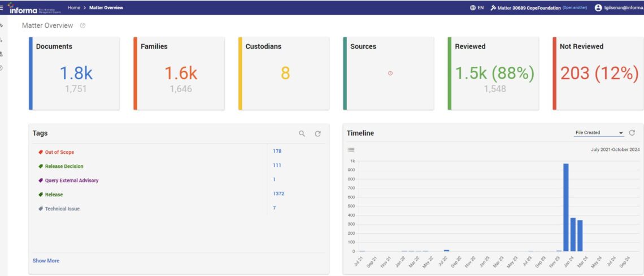The height and width of the screenshot is (276, 644).
Task: Toggle the Timeline list view icon
Action: tap(351, 150)
